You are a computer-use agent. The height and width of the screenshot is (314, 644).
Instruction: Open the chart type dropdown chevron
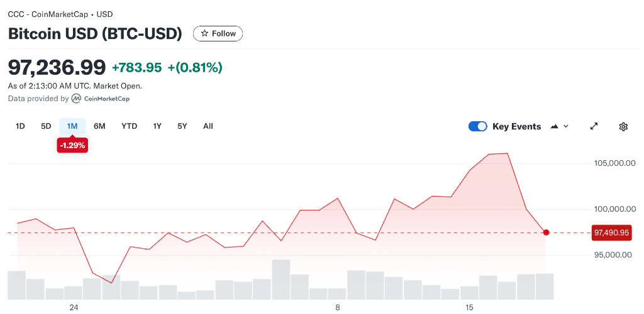pos(566,126)
